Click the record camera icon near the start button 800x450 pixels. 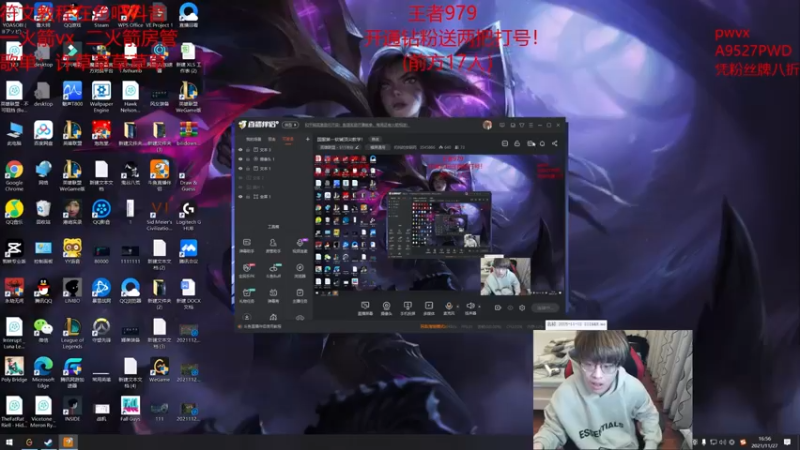point(498,308)
